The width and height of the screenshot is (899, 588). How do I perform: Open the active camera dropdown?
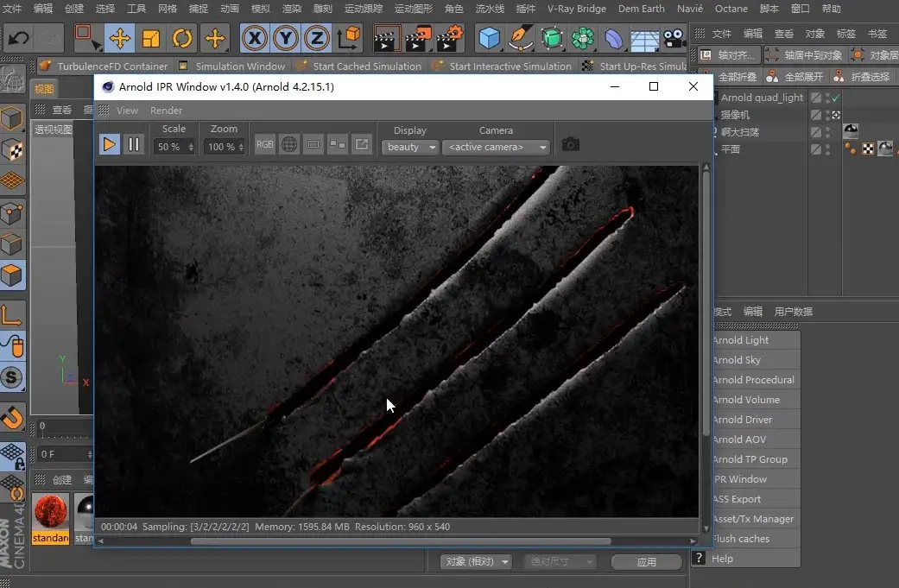coord(496,148)
